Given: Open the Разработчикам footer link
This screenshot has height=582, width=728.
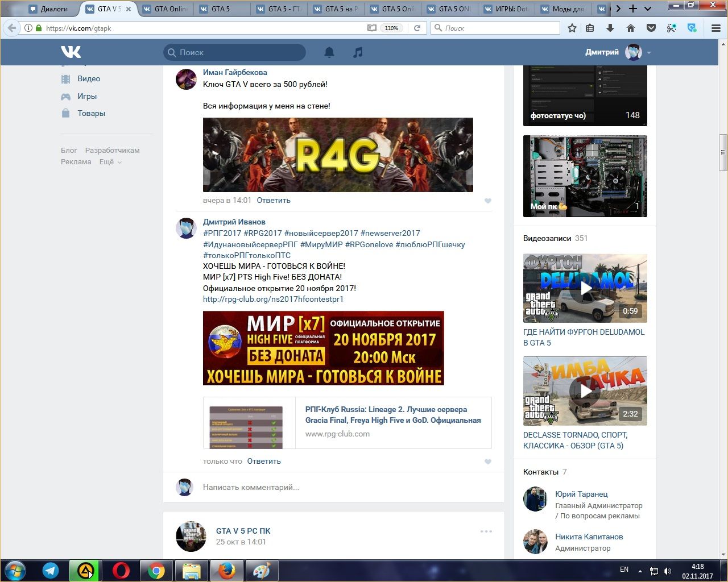Looking at the screenshot, I should click(x=112, y=151).
